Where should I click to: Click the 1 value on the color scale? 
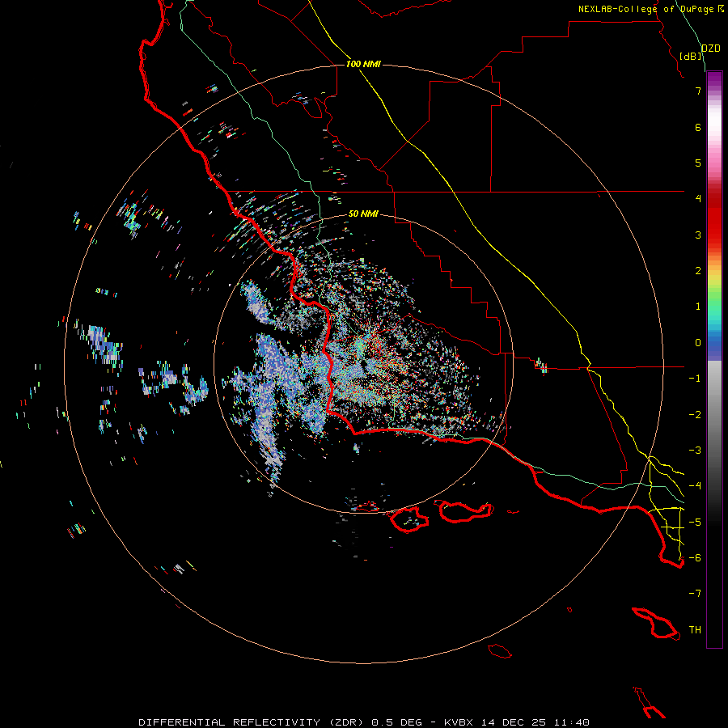click(x=698, y=307)
